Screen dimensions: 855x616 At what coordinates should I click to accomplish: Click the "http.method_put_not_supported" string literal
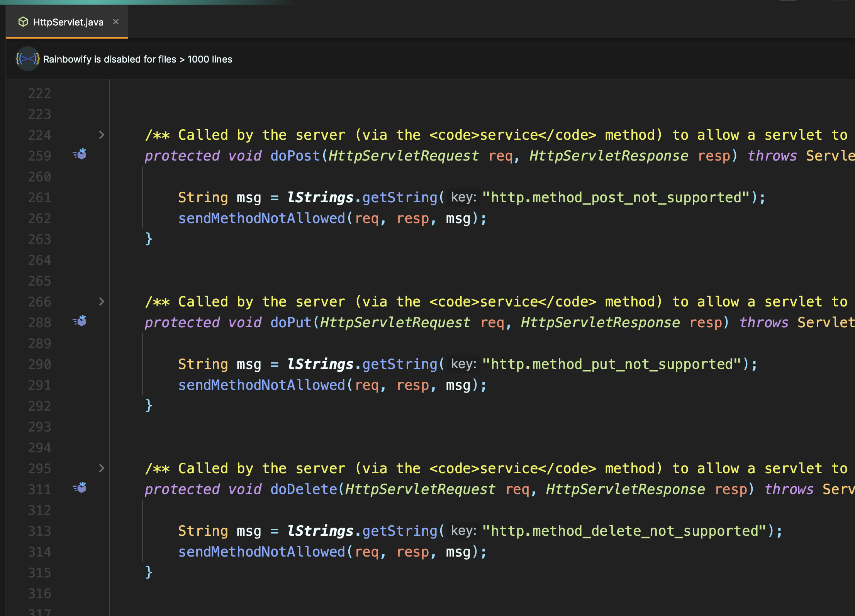(612, 364)
